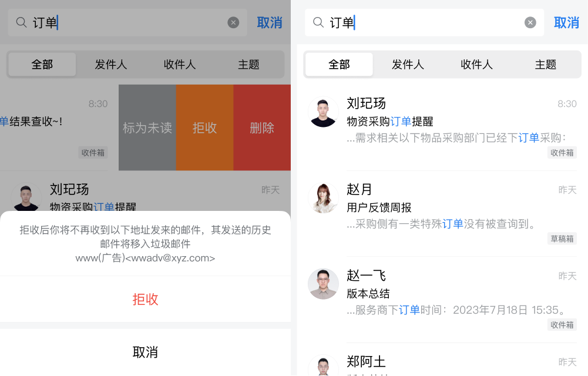The width and height of the screenshot is (588, 376).
Task: Switch to 发件人 tab in right screen
Action: [x=408, y=65]
